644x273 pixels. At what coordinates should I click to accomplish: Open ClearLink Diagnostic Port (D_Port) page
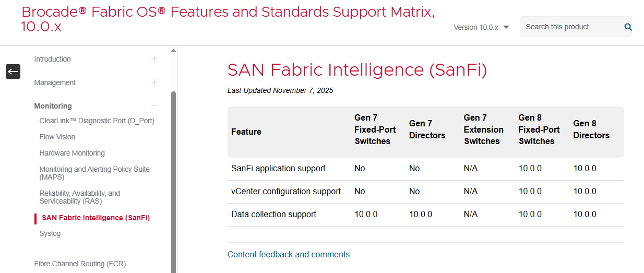point(97,121)
